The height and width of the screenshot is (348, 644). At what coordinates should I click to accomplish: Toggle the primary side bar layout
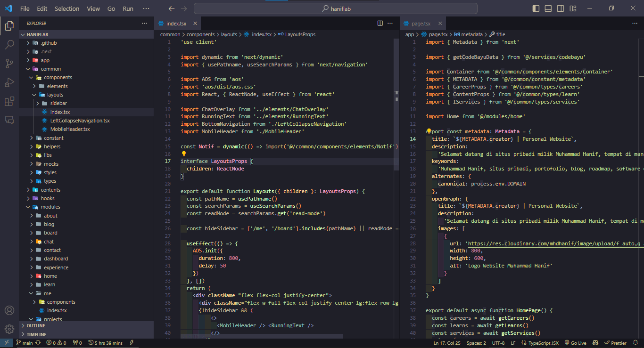(x=536, y=8)
